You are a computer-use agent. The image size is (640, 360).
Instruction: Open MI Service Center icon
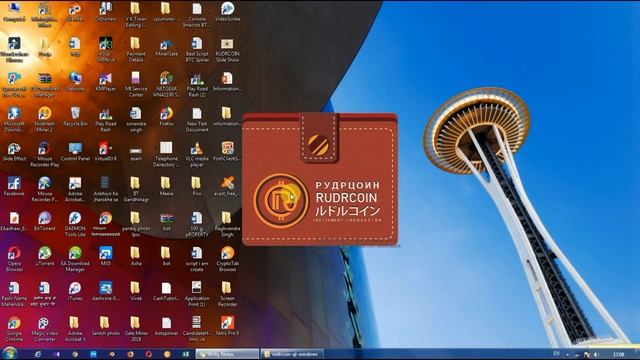click(136, 84)
